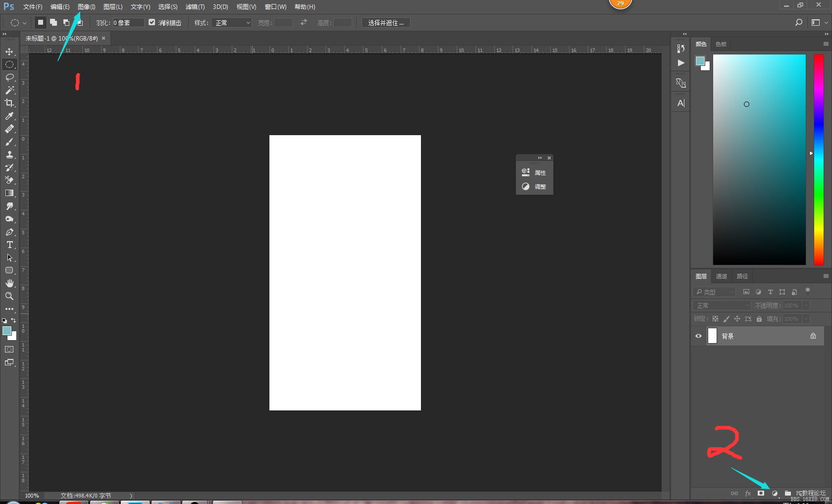Screen dimensions: 832x504
Task: Open the fill 填充 dropdown arrow
Action: (x=806, y=319)
